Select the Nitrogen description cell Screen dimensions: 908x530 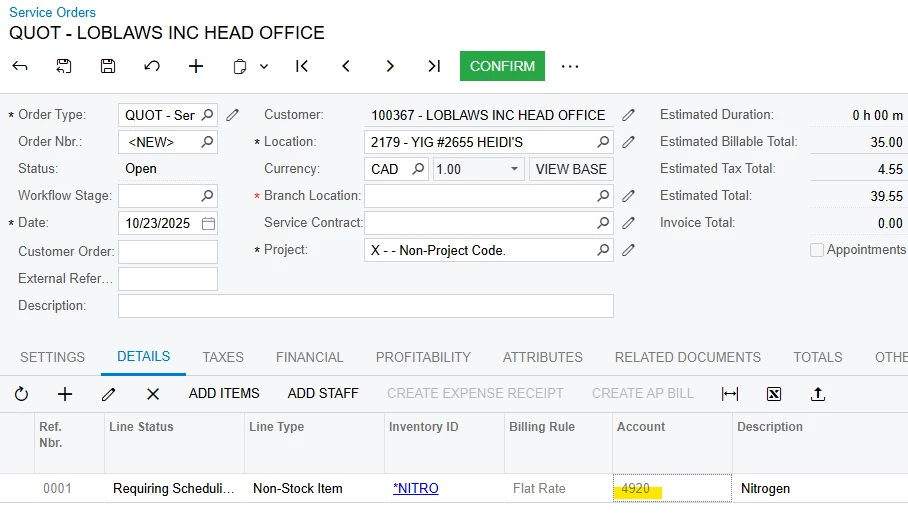coord(820,488)
